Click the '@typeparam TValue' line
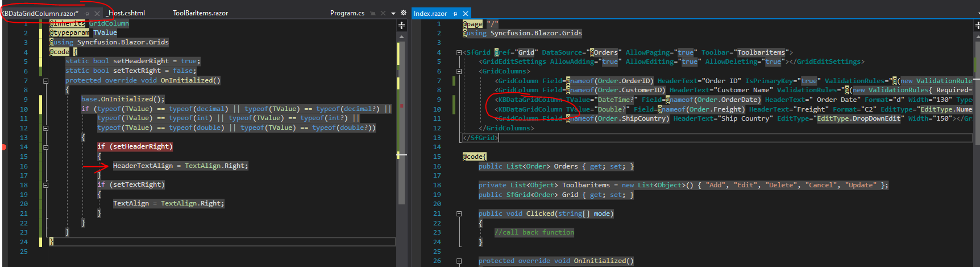 point(83,33)
